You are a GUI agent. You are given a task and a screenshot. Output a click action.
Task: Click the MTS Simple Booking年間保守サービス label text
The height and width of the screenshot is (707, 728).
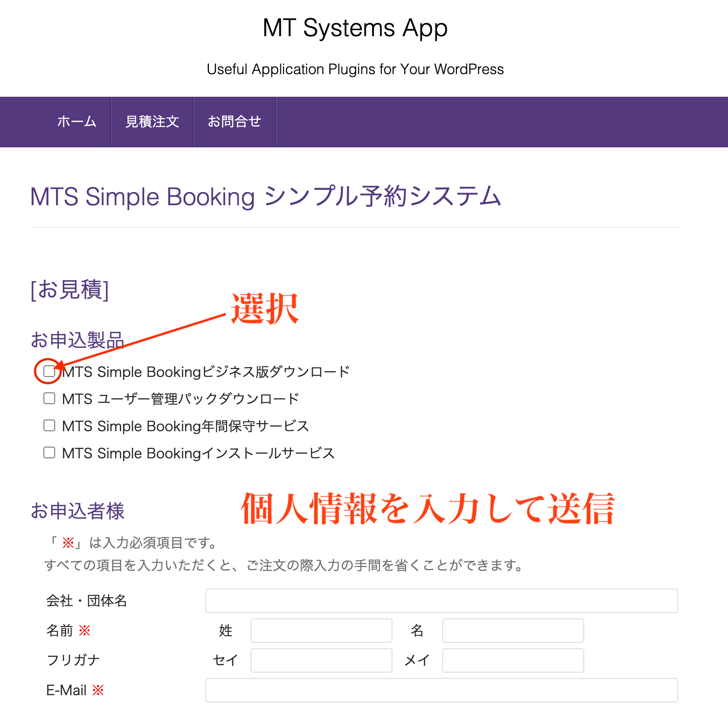click(185, 426)
